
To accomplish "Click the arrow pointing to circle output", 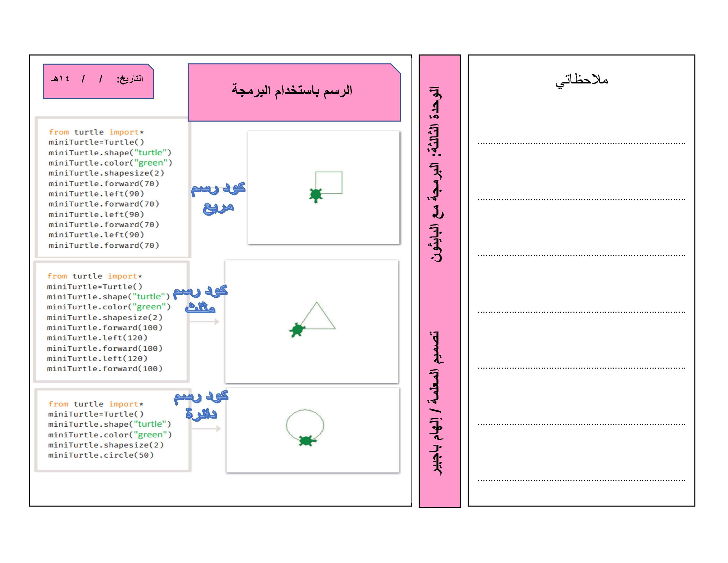I will pyautogui.click(x=206, y=429).
